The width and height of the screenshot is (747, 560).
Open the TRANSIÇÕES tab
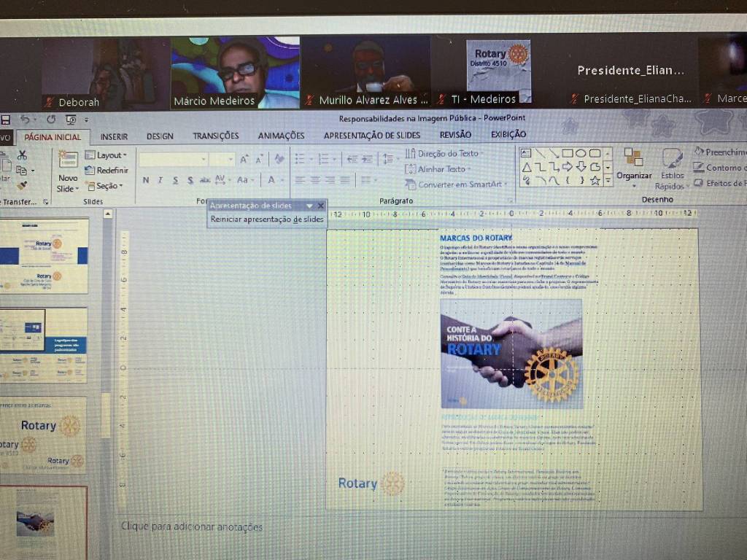coord(215,136)
